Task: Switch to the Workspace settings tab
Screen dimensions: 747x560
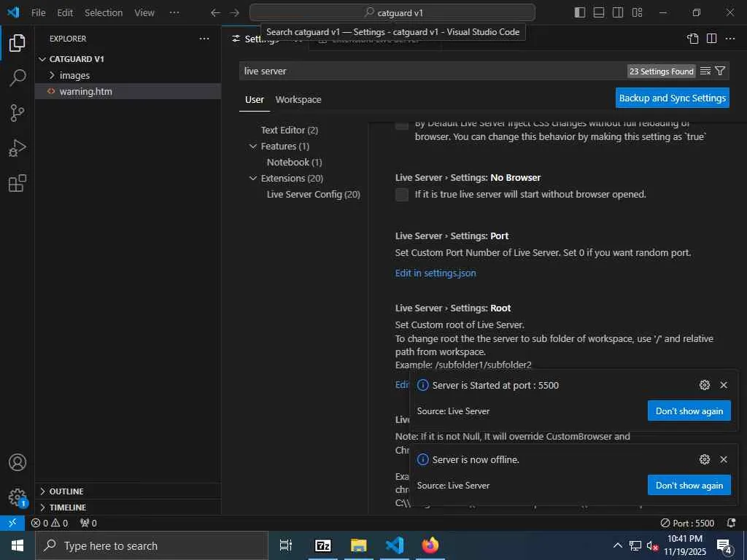Action: pos(298,99)
